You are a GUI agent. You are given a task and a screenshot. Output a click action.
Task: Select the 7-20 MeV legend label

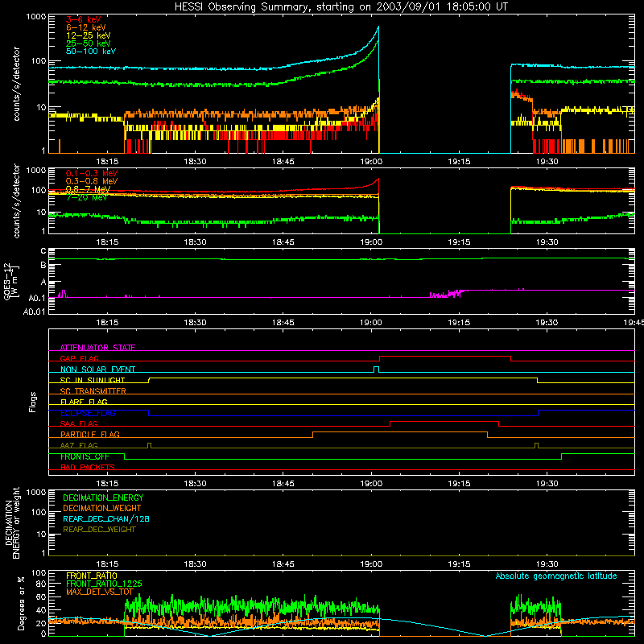point(87,197)
